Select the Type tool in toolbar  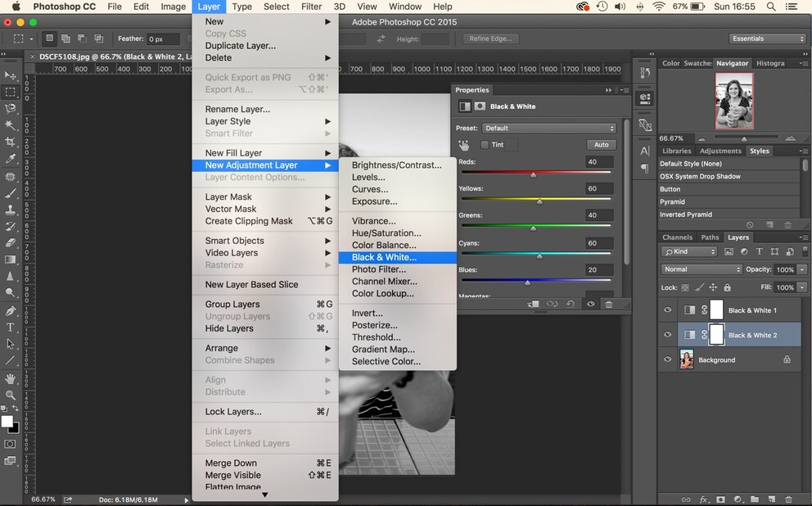pos(11,328)
